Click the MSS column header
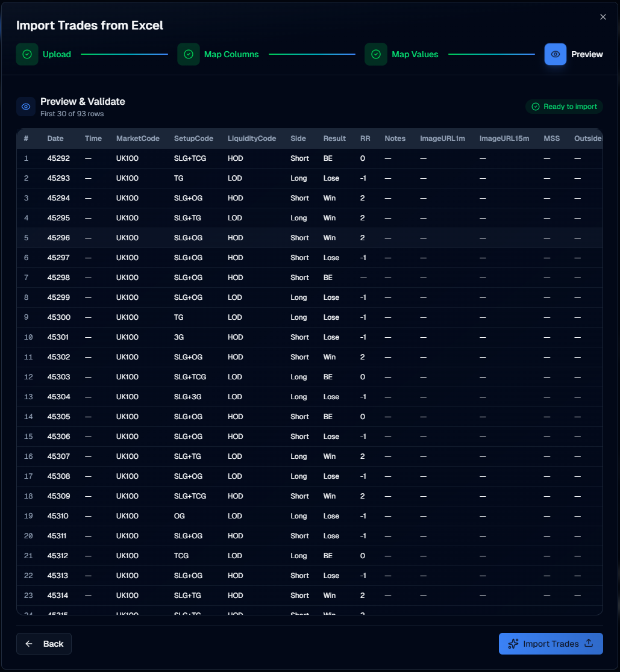 point(551,138)
